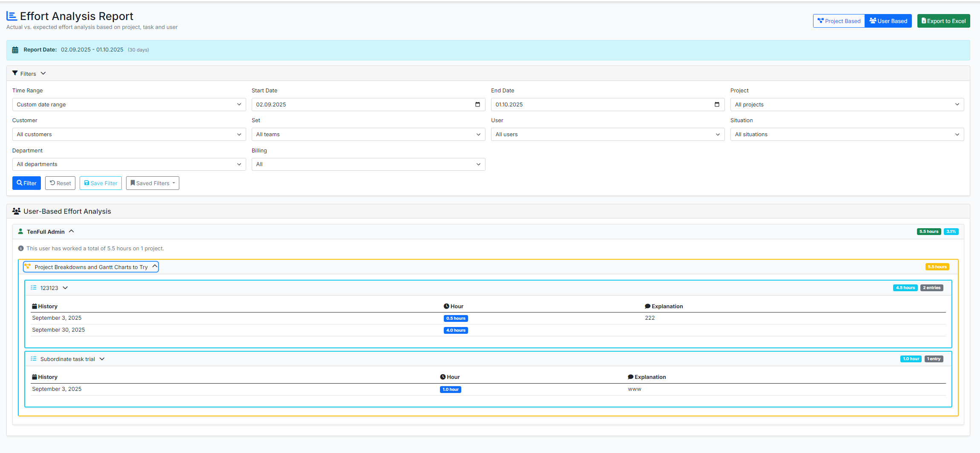The image size is (980, 453).
Task: Open the Customer dropdown showing All customers
Action: pyautogui.click(x=129, y=135)
